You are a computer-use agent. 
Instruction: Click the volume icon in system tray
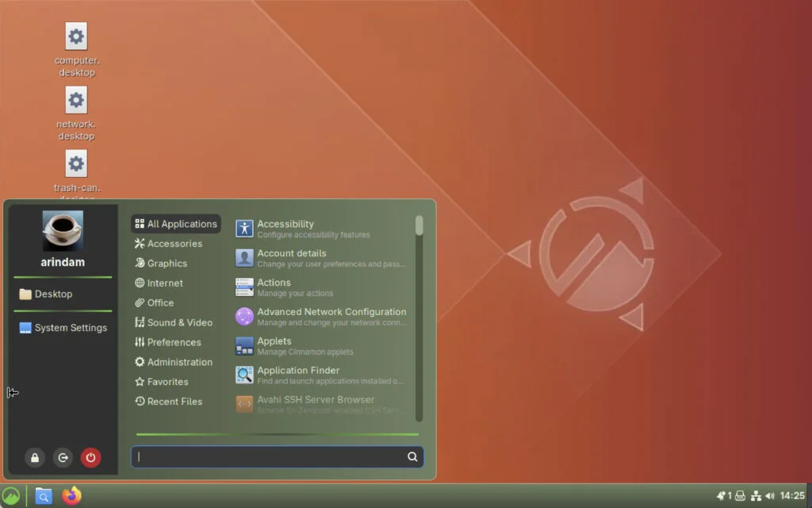click(770, 496)
